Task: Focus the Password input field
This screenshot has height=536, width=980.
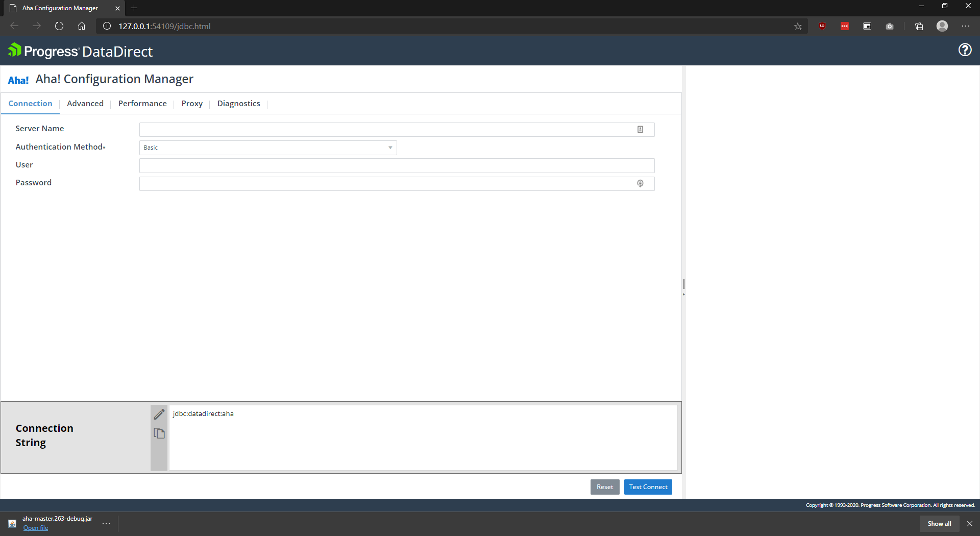Action: point(397,184)
